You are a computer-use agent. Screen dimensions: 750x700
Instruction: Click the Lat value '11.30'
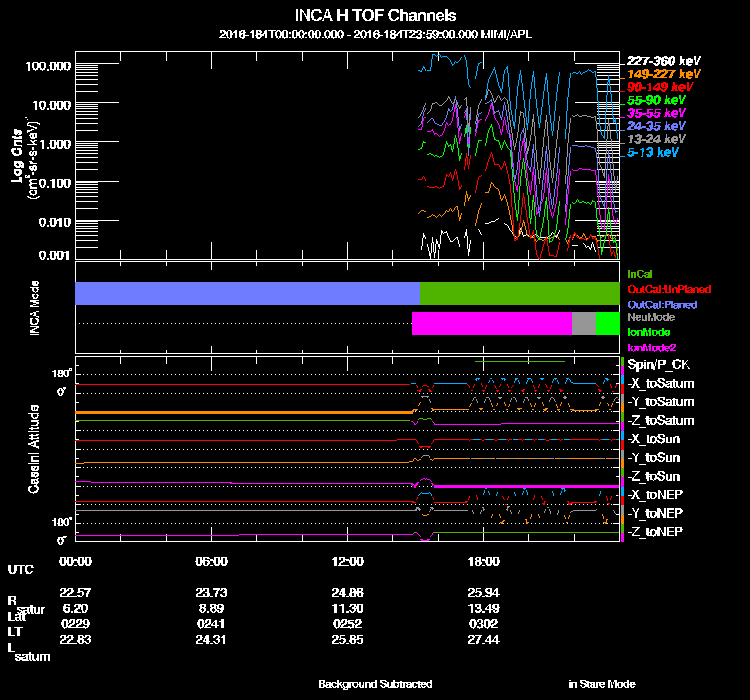tap(348, 609)
